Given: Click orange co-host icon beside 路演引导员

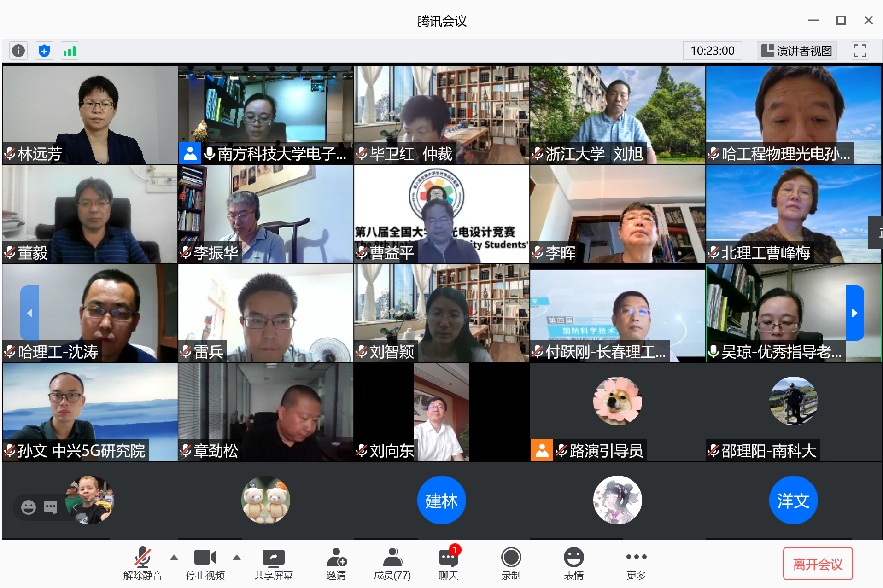Looking at the screenshot, I should coord(542,450).
